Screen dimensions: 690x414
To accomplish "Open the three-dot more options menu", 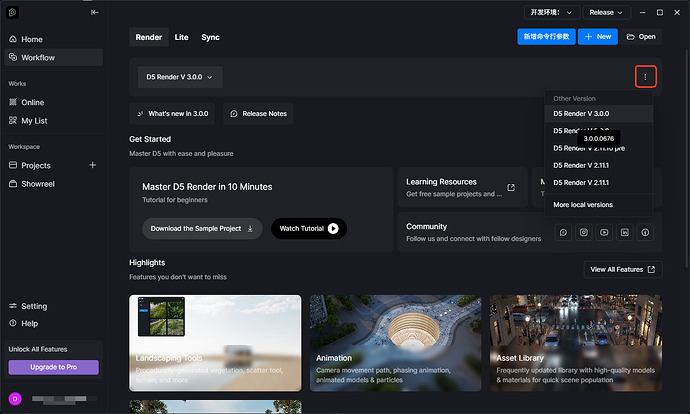I will [x=645, y=77].
